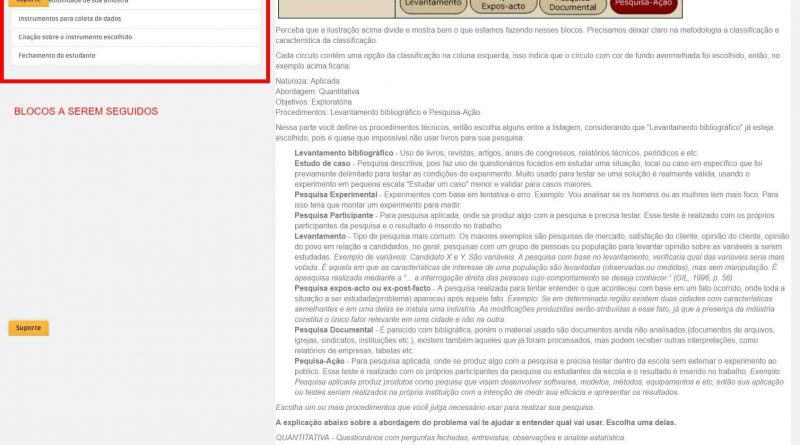This screenshot has width=800, height=445.
Task: Click the bold 'Pesquisa Experimental' term
Action: [x=336, y=194]
